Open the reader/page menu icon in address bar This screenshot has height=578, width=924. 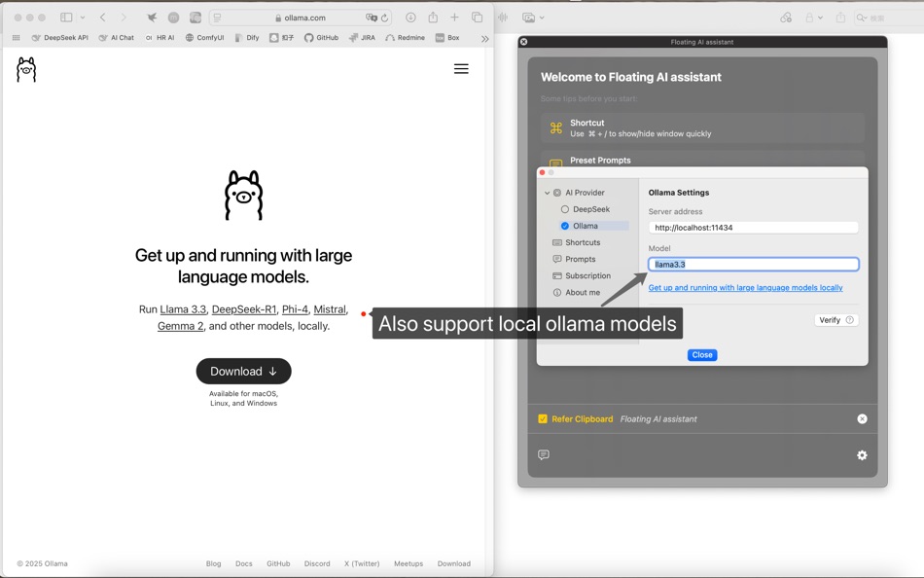click(x=218, y=18)
